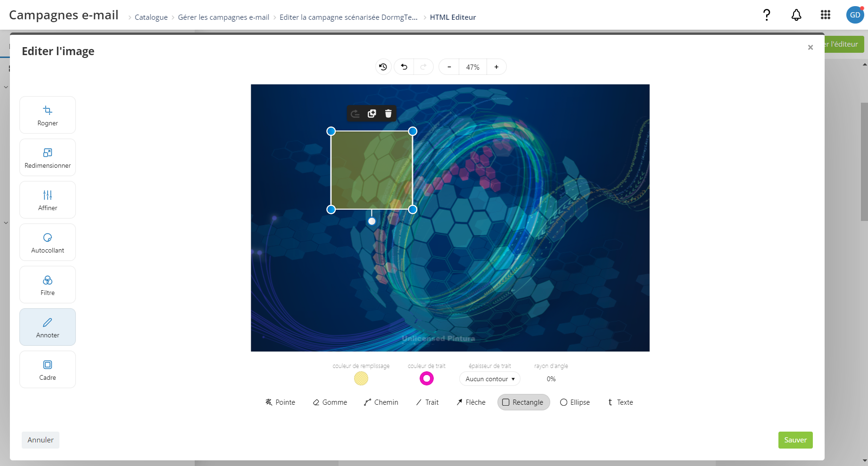Viewport: 868px width, 466px height.
Task: Go to the Catalogue breadcrumb
Action: click(x=151, y=17)
